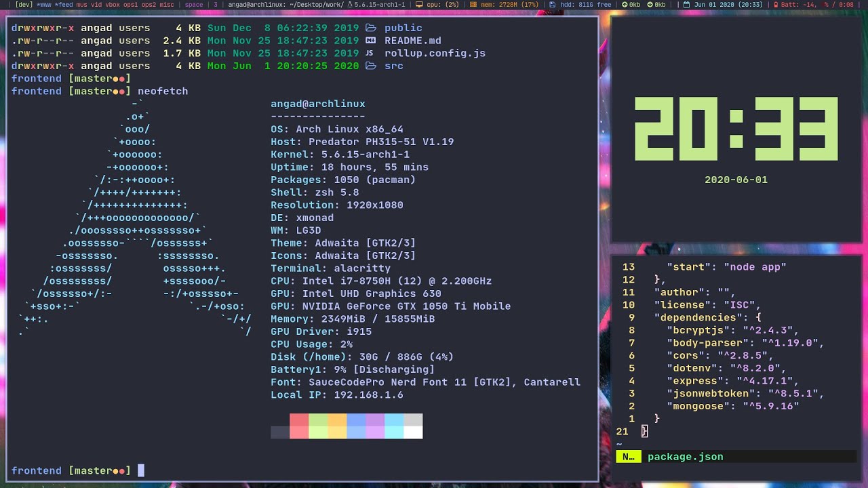Switch to the ops1 workspace
This screenshot has width=868, height=488.
[131, 4]
